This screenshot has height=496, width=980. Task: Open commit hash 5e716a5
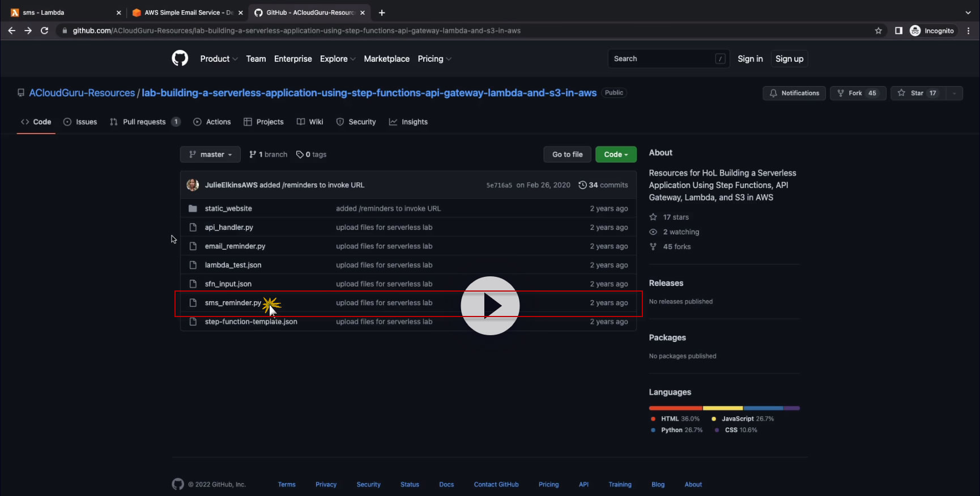click(499, 185)
